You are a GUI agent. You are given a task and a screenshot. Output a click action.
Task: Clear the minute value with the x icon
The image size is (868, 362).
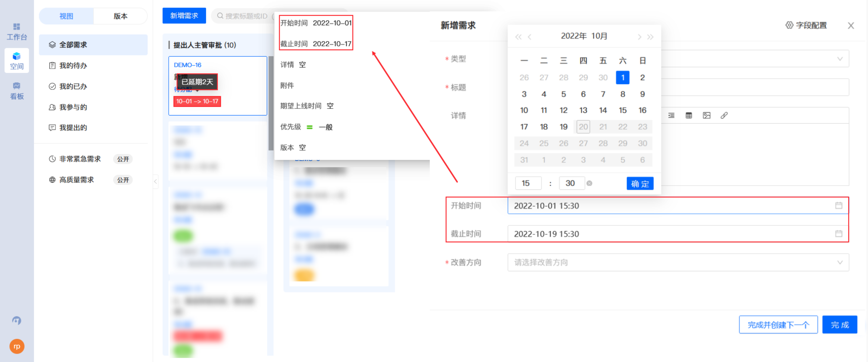590,183
